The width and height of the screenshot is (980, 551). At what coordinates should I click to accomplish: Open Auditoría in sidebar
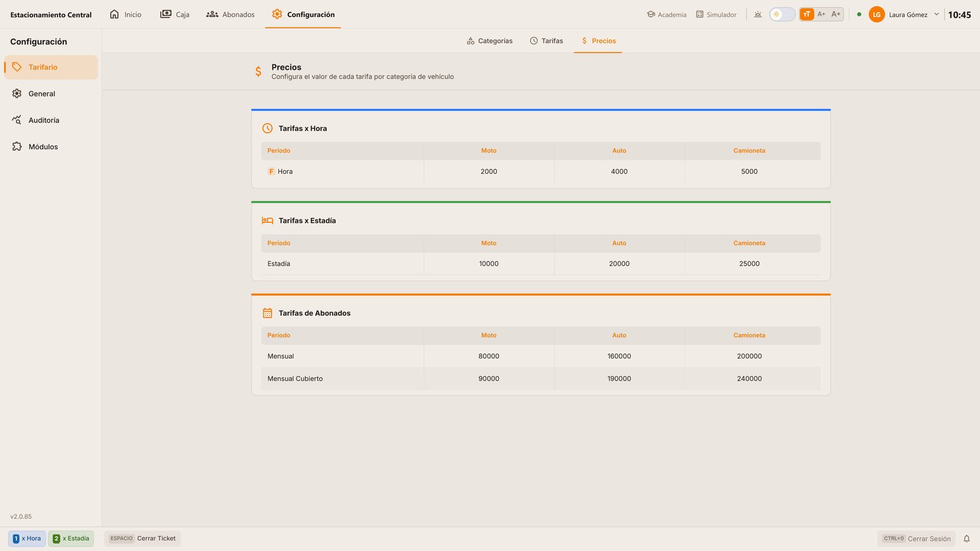(x=51, y=120)
